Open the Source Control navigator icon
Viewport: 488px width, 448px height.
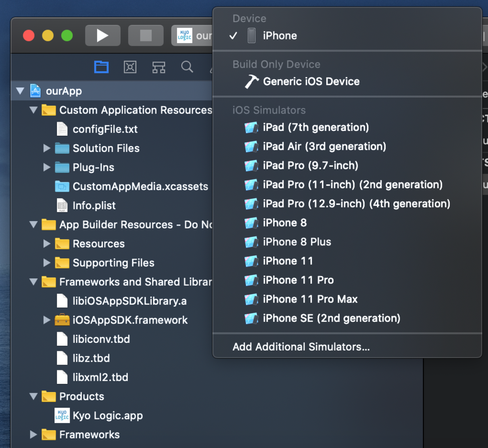coord(130,67)
